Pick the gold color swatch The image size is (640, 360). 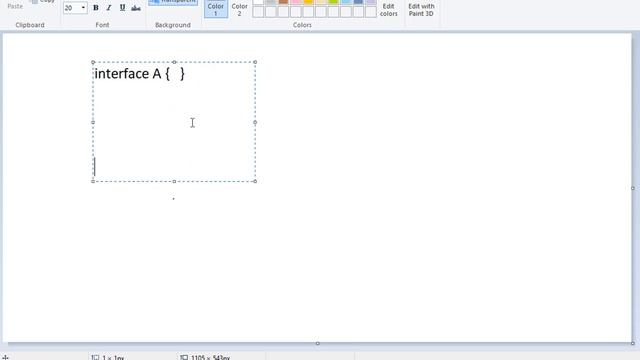308,2
